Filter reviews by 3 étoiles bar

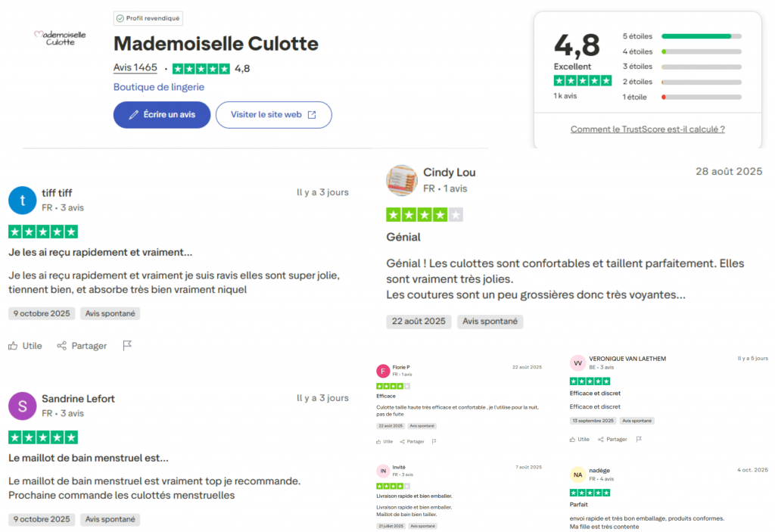[x=701, y=67]
